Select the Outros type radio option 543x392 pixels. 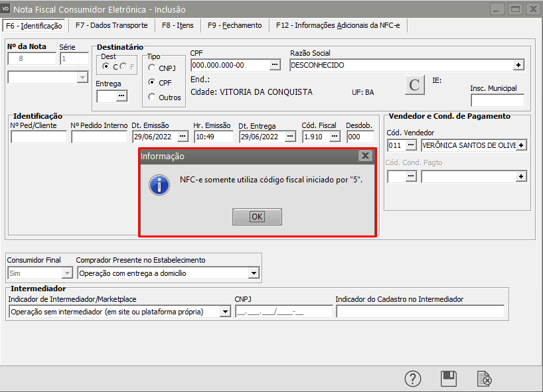152,97
